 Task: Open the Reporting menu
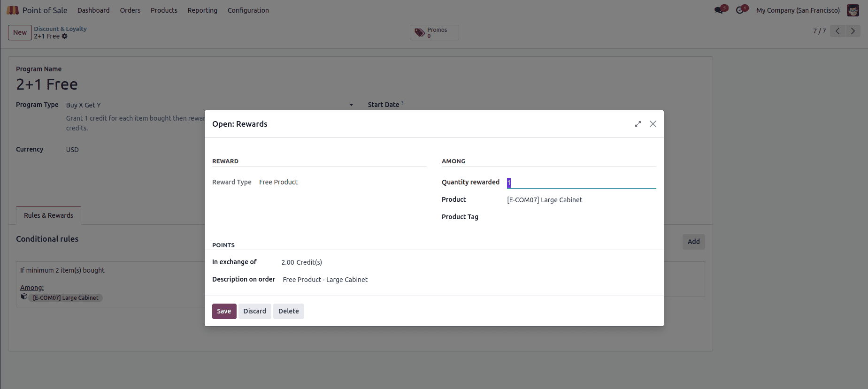click(202, 10)
